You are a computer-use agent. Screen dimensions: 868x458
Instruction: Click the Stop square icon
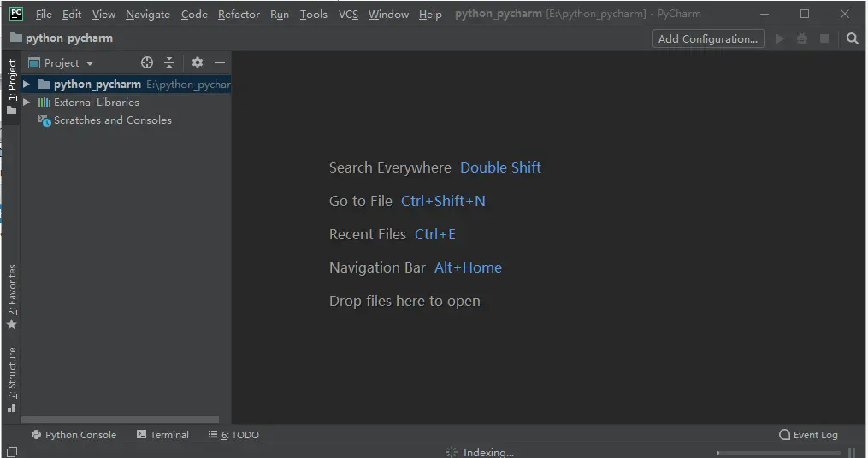click(824, 38)
